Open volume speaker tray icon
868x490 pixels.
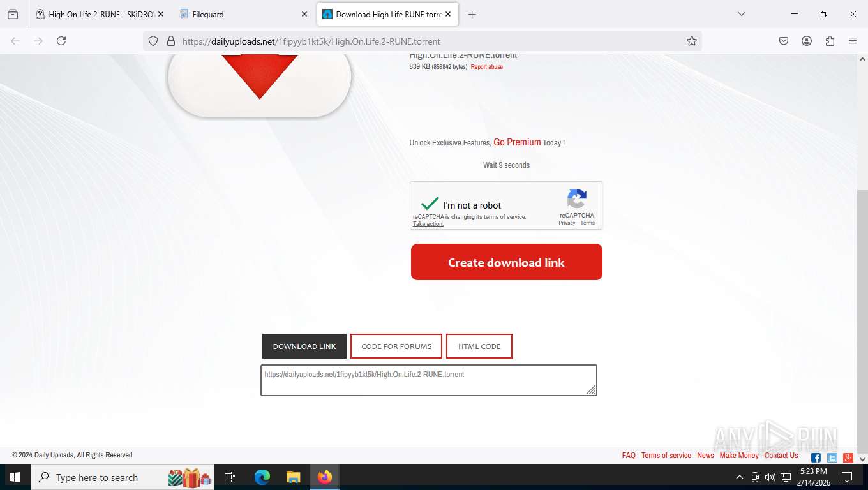pos(770,477)
